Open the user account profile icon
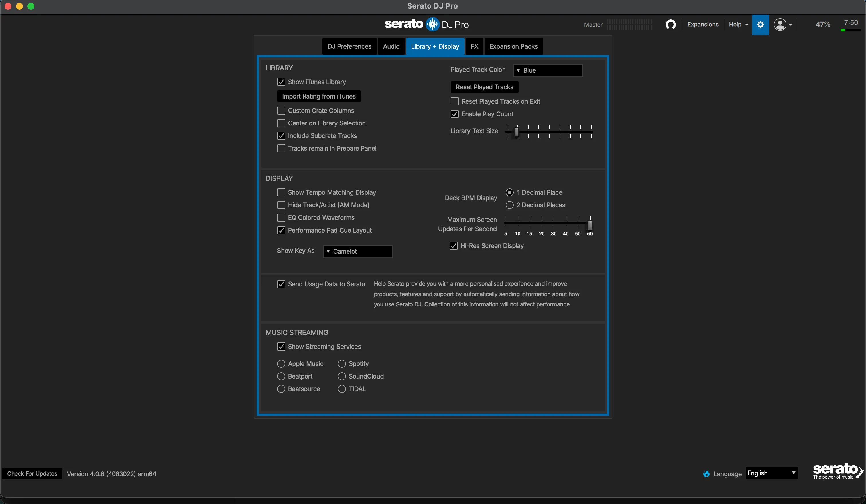 780,24
